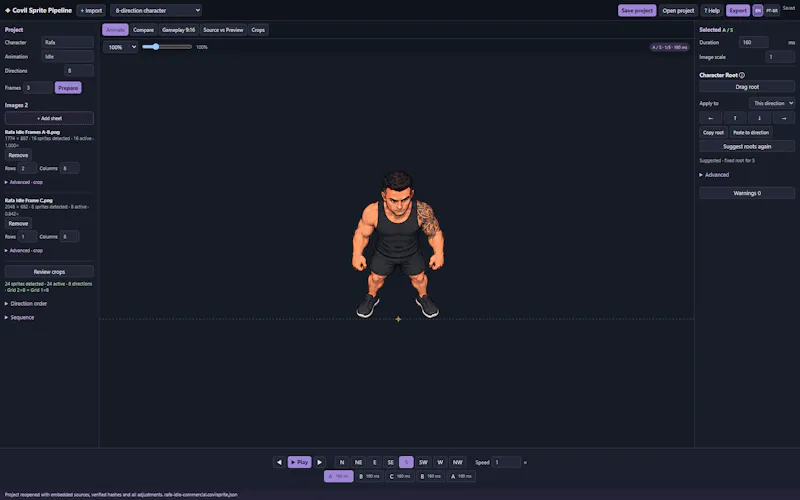Click the Duration ms field
Image resolution: width=800 pixels, height=500 pixels.
[x=754, y=42]
